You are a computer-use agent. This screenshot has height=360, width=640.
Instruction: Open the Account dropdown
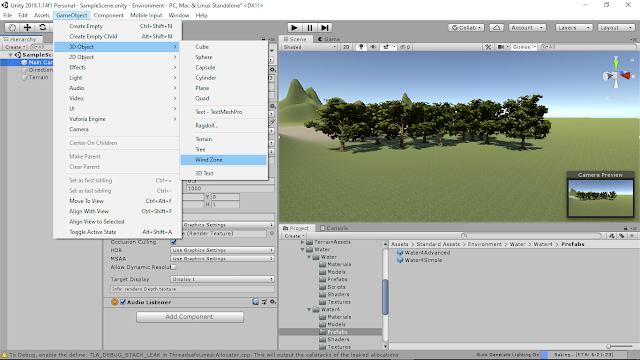527,28
